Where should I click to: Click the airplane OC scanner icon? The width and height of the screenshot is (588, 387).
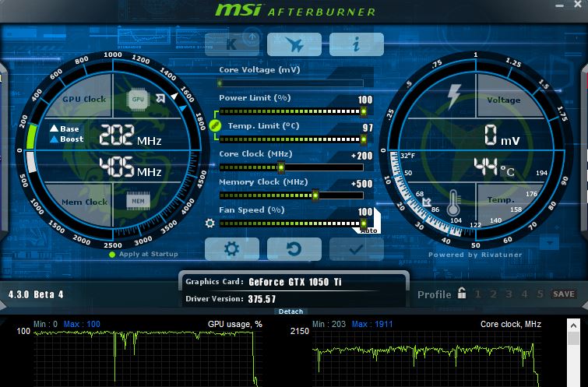(294, 44)
